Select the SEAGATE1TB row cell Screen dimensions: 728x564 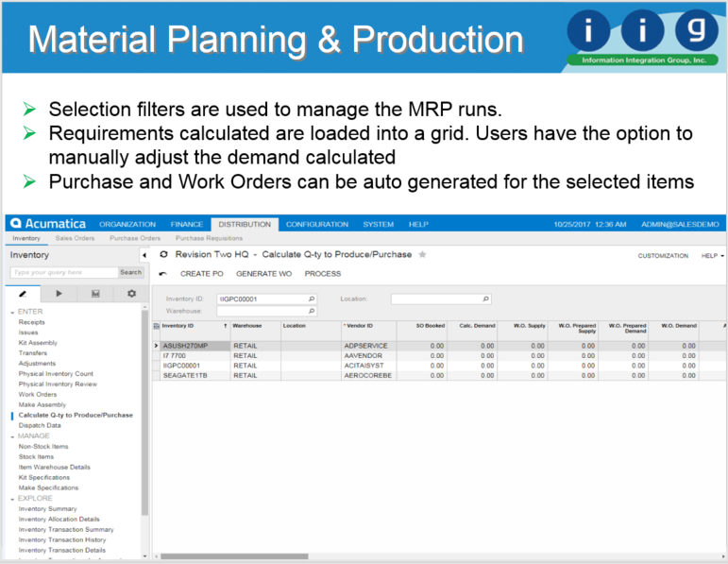click(x=195, y=375)
